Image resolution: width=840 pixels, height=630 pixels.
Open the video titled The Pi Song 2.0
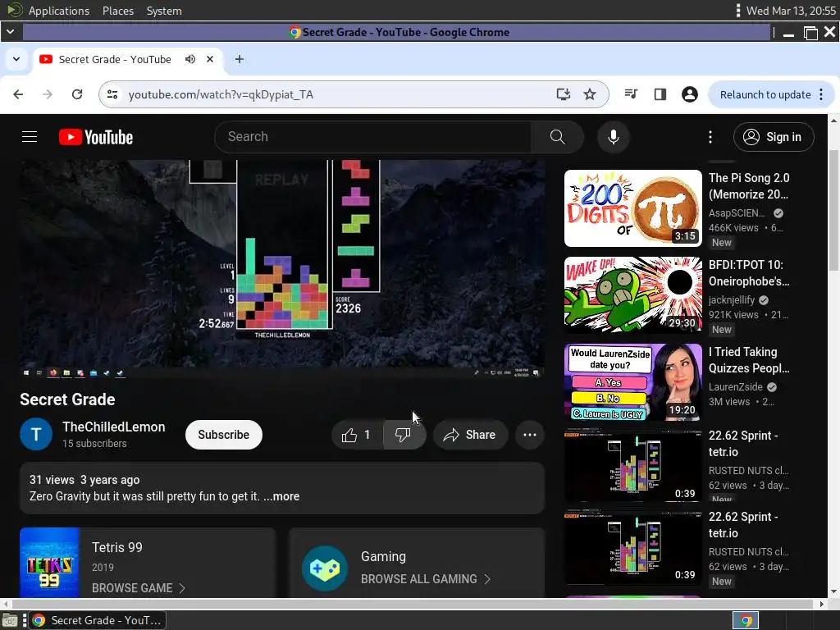coord(749,186)
